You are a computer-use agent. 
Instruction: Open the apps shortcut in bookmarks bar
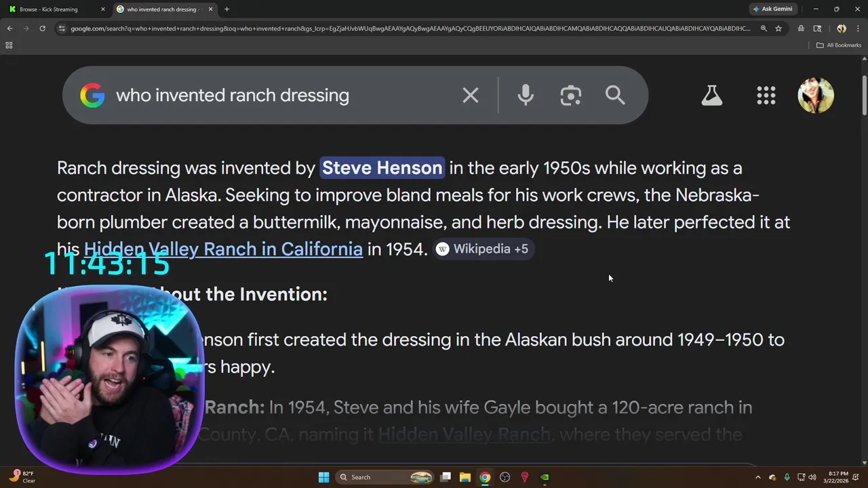pyautogui.click(x=9, y=45)
